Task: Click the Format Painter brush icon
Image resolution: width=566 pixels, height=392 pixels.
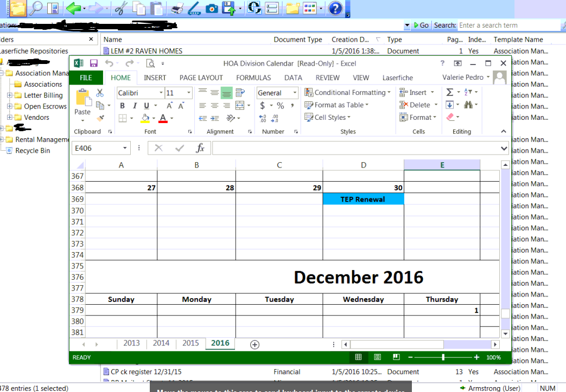Action: pyautogui.click(x=100, y=118)
